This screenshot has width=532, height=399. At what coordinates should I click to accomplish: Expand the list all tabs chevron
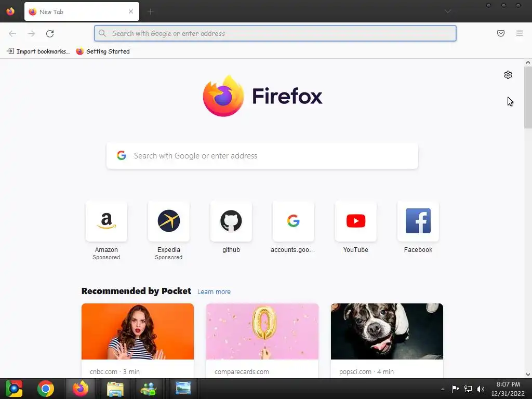(447, 11)
